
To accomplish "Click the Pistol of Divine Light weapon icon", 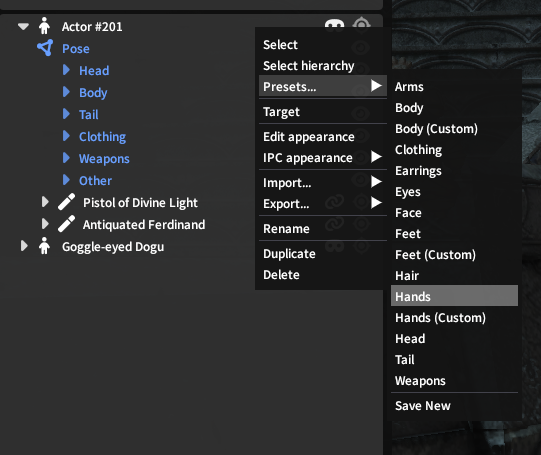I will pos(67,202).
